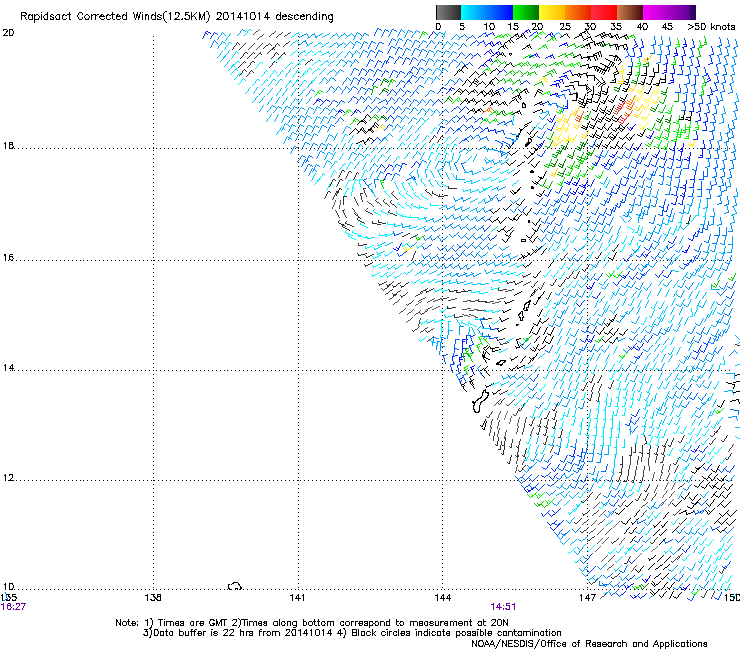The height and width of the screenshot is (650, 740).
Task: Click the small atoll outline at 10N latitude line
Action: [x=235, y=586]
